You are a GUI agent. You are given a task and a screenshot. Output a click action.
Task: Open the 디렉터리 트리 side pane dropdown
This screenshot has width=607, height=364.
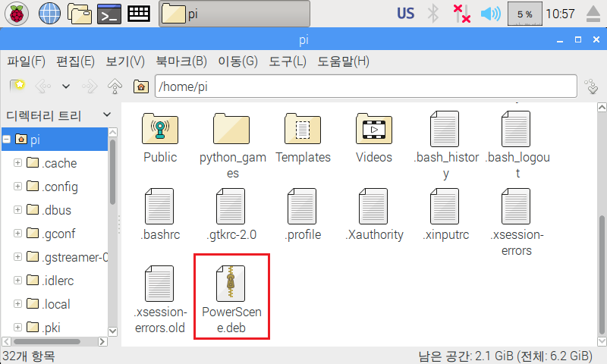107,115
